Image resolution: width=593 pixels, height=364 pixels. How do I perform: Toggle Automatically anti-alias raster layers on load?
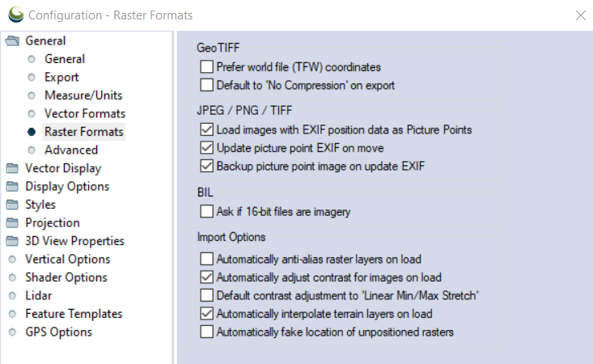(x=206, y=259)
